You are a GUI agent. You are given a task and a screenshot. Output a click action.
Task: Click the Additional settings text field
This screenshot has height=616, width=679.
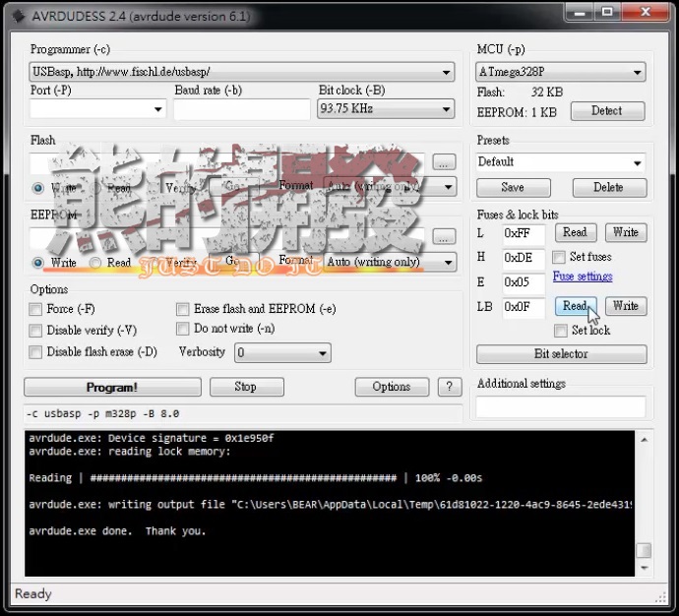tap(561, 407)
